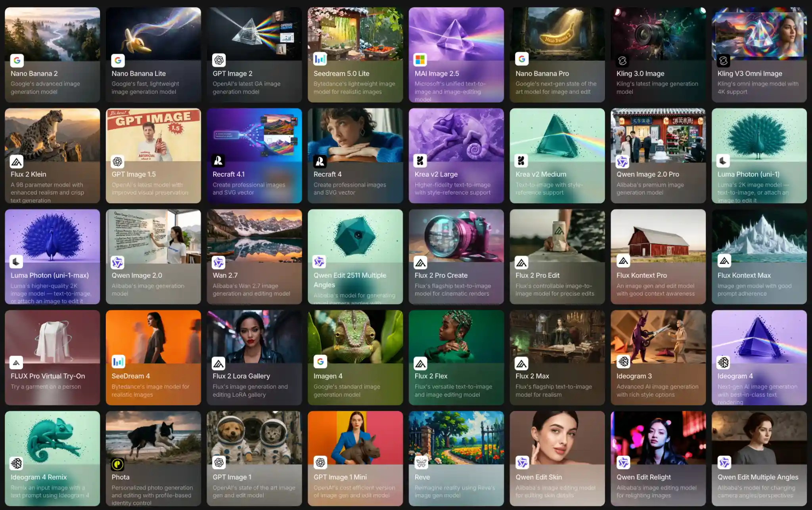Click "Bytedance's image model for realistic images" text
This screenshot has width=812, height=510.
[150, 390]
